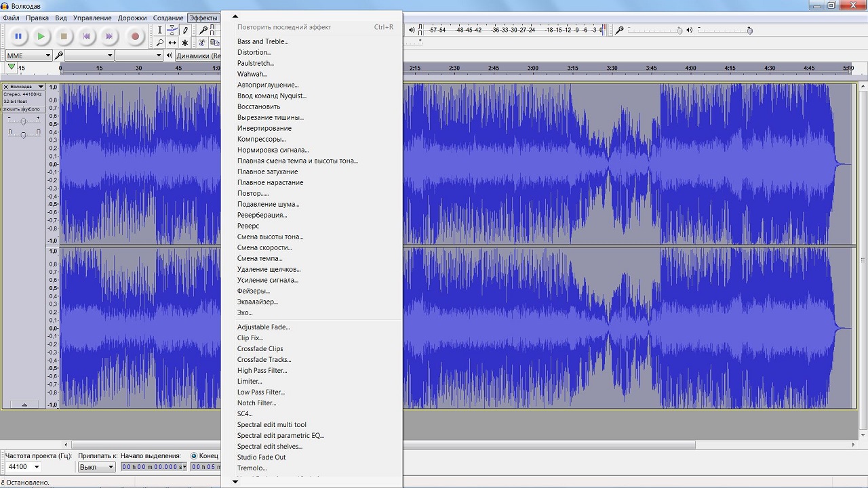Open the MME audio host dropdown
The width and height of the screenshot is (868, 488).
[28, 56]
